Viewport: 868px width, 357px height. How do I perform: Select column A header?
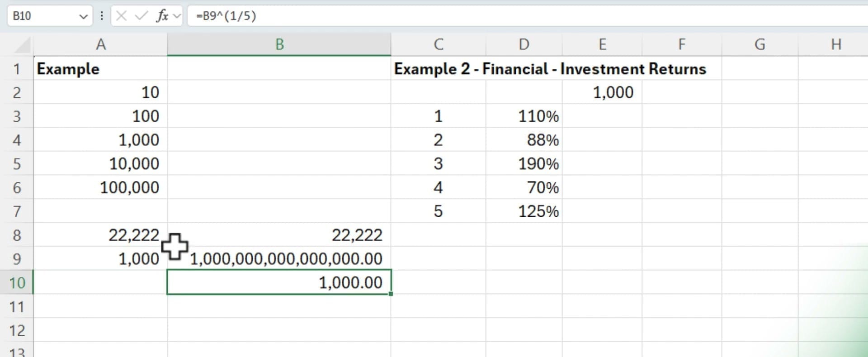pyautogui.click(x=100, y=44)
